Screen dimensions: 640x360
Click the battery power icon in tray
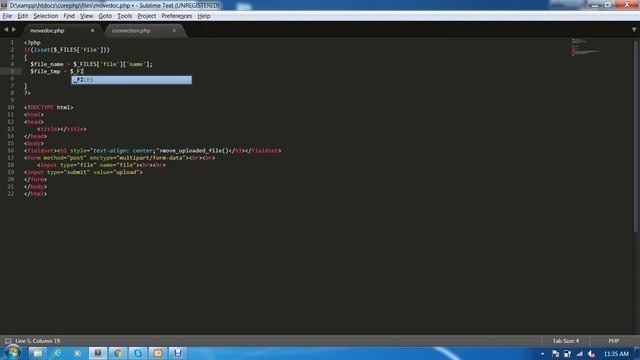[x=567, y=354]
